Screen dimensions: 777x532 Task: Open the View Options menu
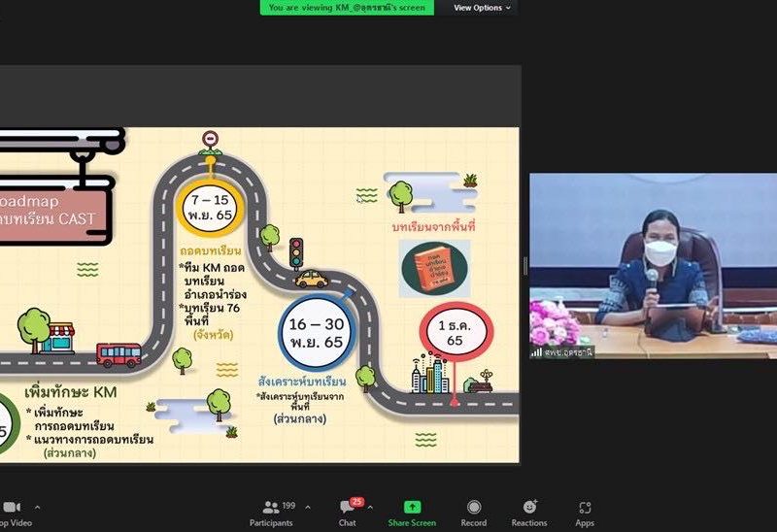(482, 8)
